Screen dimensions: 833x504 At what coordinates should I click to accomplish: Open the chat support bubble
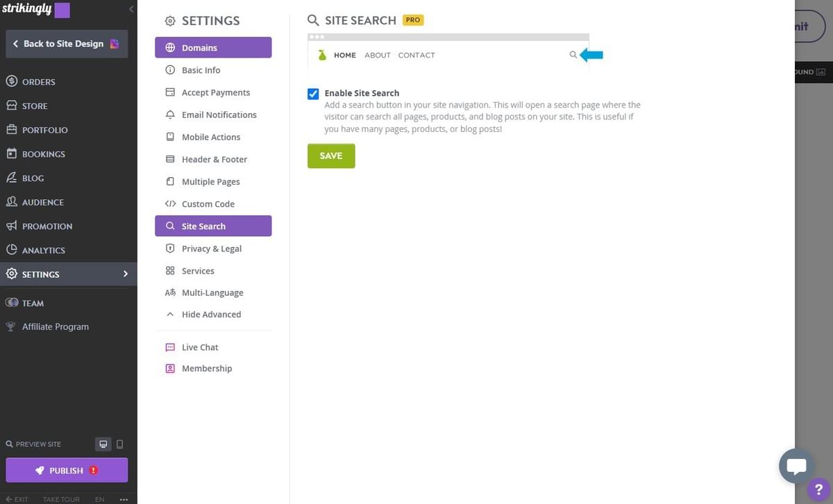point(796,467)
